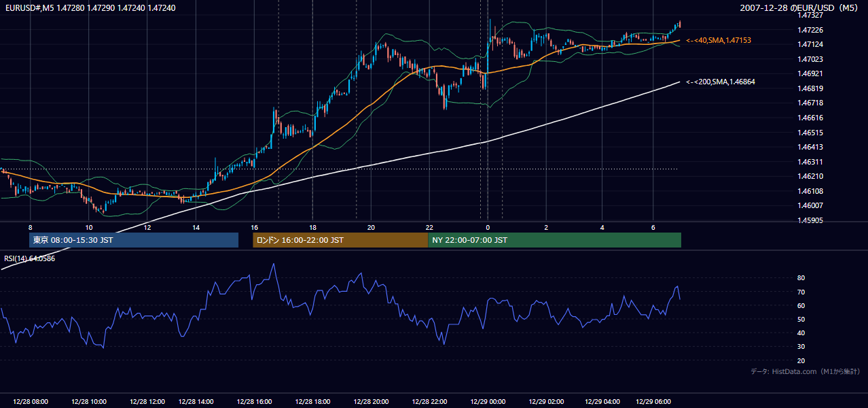Viewport: 868px width, 408px height.
Task: Select hour marker 16 under price chart
Action: pos(255,227)
